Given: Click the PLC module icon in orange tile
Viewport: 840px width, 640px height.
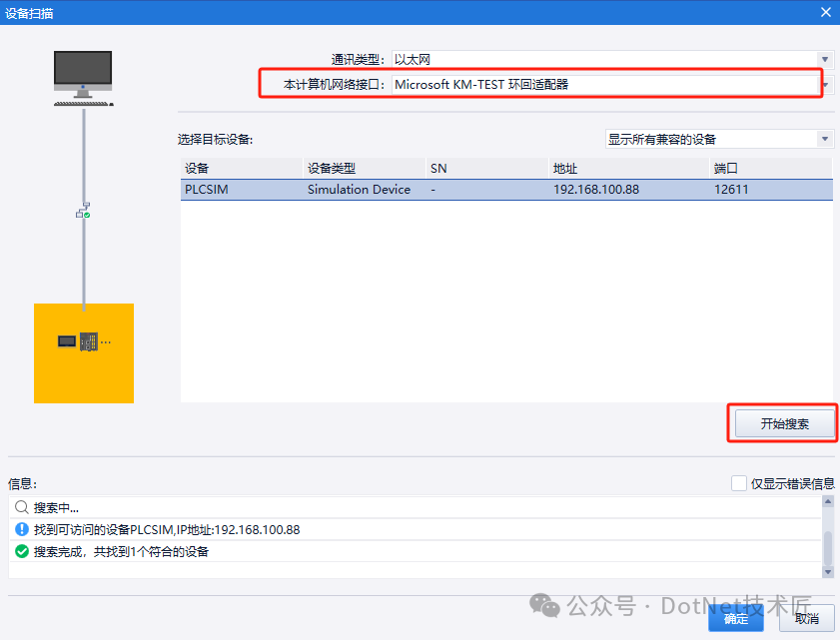Looking at the screenshot, I should click(88, 341).
